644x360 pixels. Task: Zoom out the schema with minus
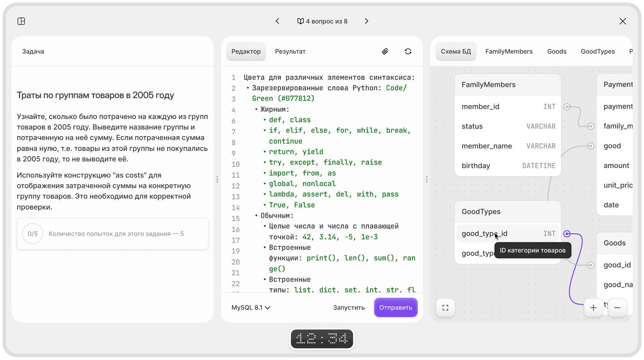click(x=617, y=308)
